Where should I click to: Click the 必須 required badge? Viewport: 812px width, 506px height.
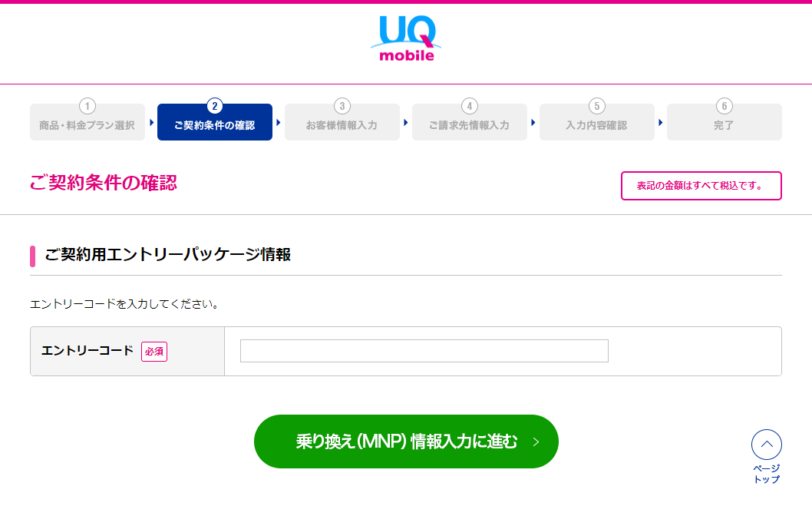tap(154, 352)
